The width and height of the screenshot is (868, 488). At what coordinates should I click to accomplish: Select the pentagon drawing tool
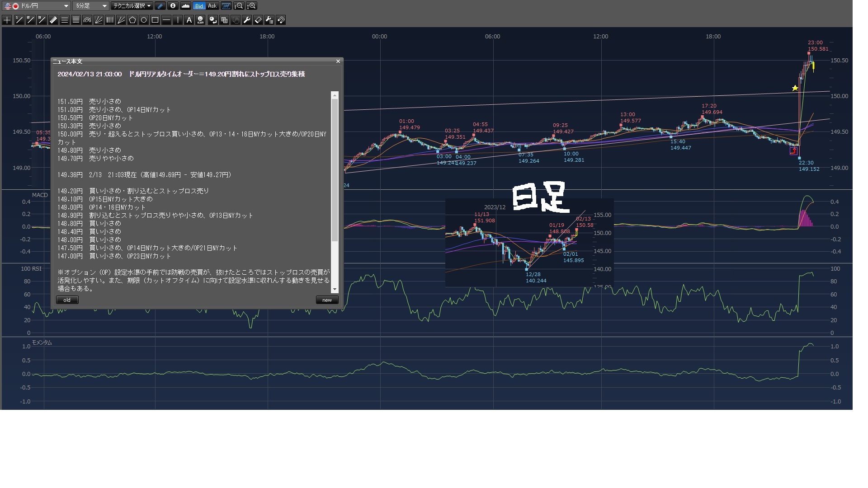(132, 20)
